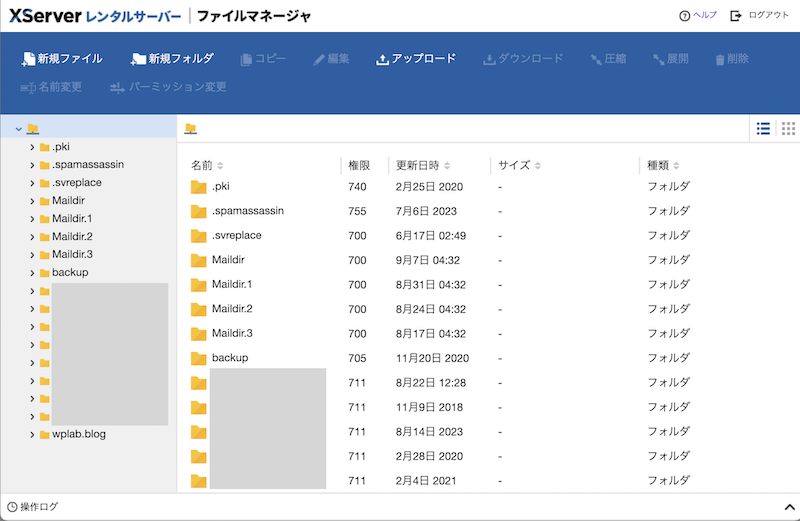Open the ヘルプ help link
This screenshot has height=521, width=800.
tap(698, 16)
